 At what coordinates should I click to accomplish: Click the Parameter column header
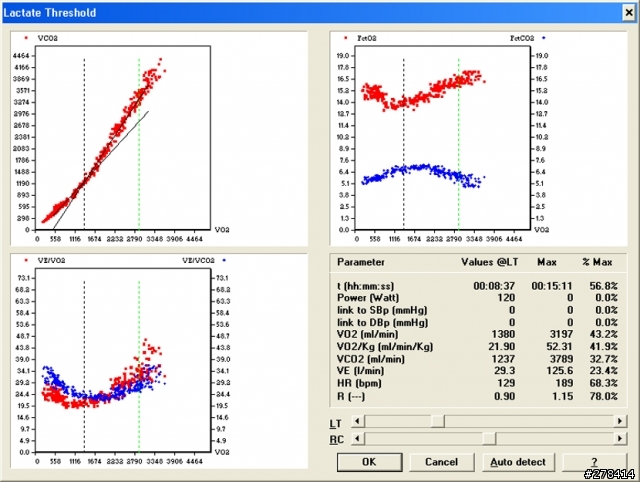click(361, 262)
